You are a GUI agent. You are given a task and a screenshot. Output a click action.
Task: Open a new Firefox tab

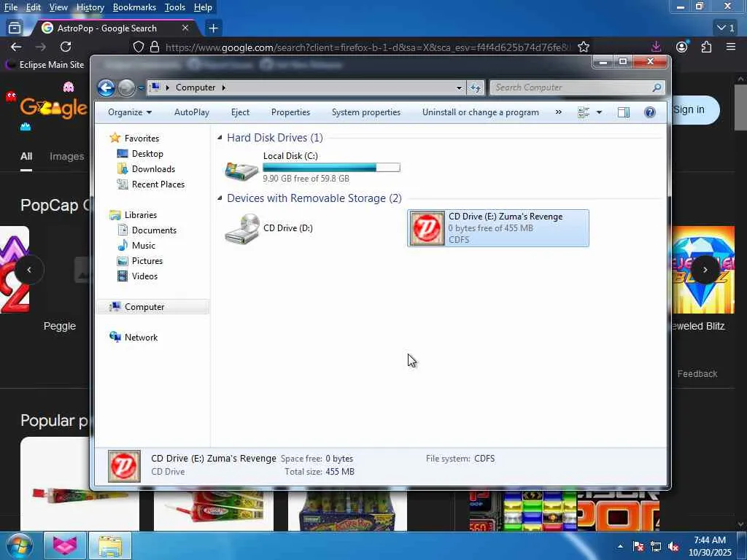click(214, 28)
